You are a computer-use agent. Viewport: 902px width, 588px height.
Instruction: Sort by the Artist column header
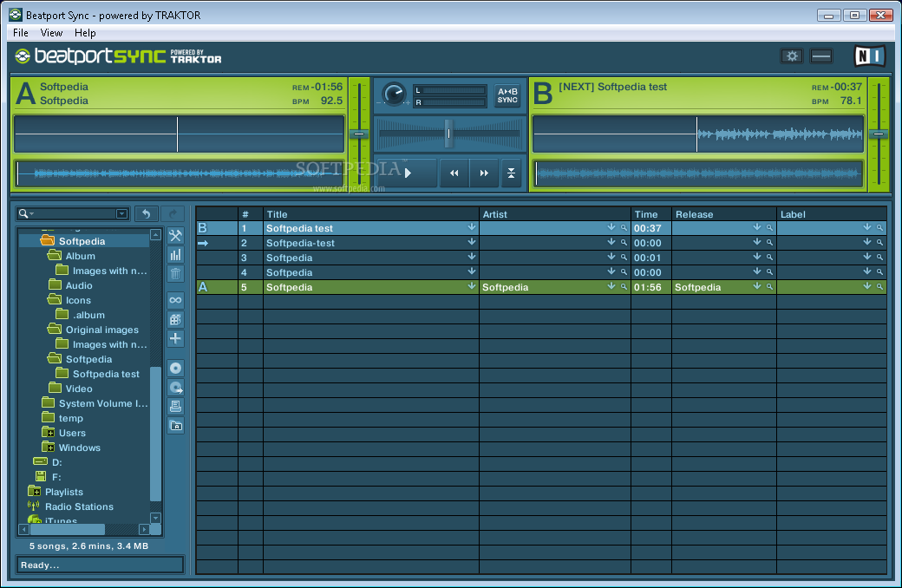tap(554, 214)
